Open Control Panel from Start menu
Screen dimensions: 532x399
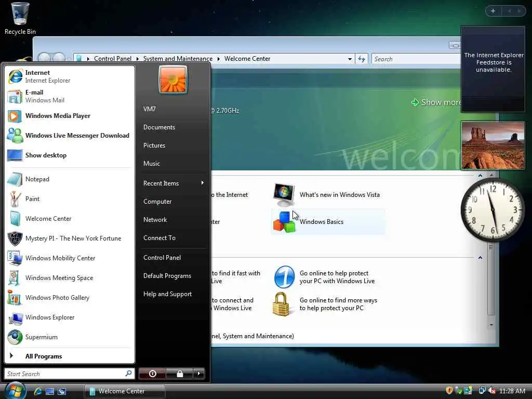click(172, 258)
